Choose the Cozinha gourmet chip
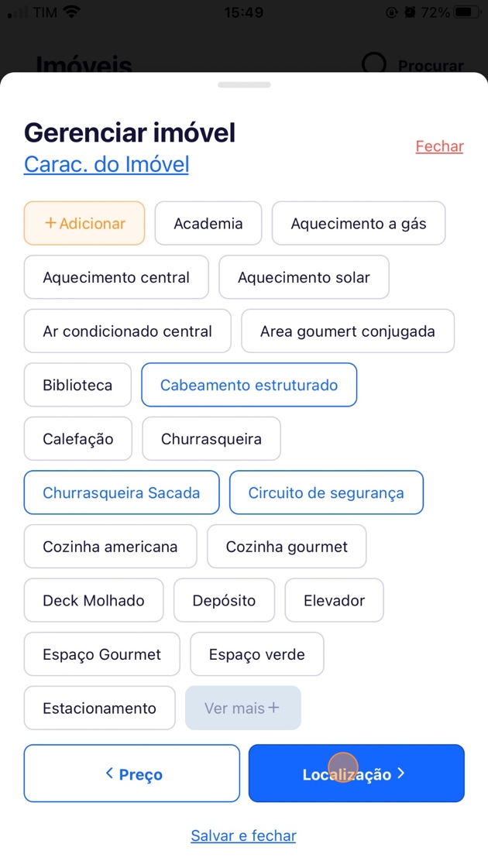Viewport: 488px width, 868px height. point(287,547)
